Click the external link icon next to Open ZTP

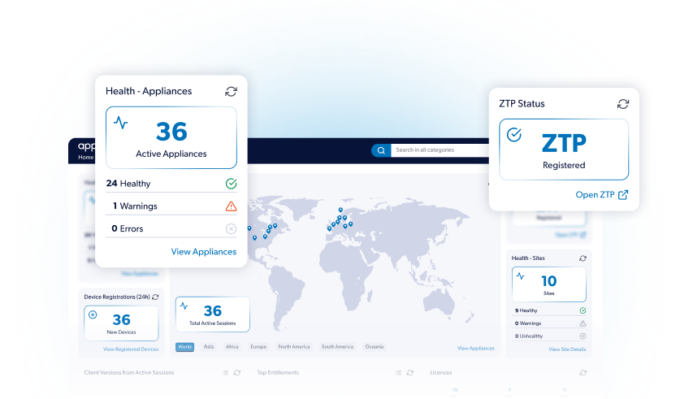pos(623,195)
